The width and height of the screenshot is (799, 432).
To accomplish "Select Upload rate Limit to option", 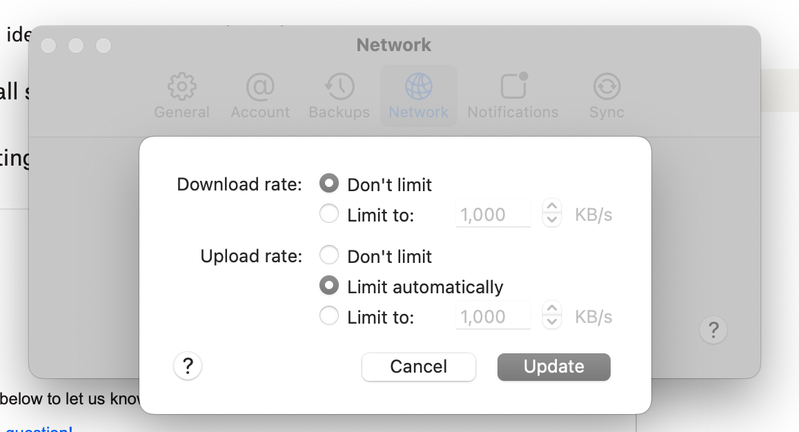I will click(x=329, y=317).
